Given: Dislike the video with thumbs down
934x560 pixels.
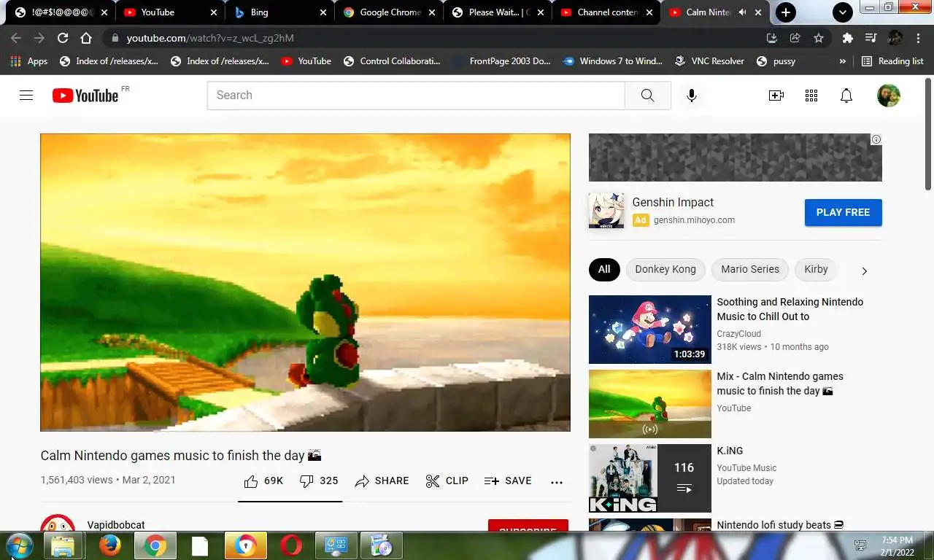Looking at the screenshot, I should [x=319, y=481].
